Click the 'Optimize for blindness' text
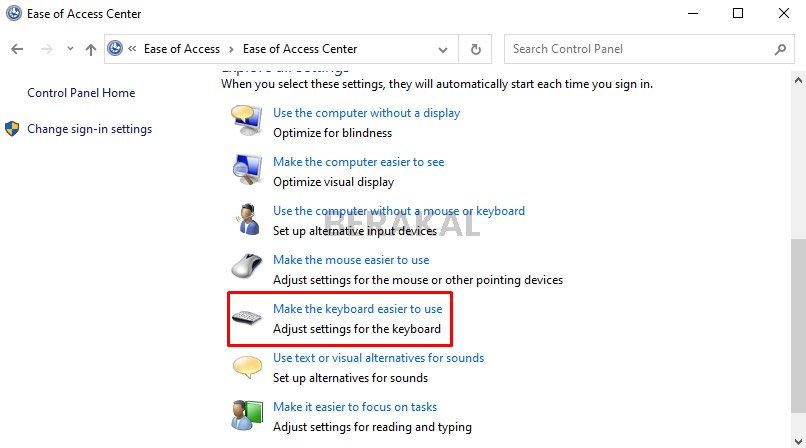This screenshot has width=806, height=448. click(x=333, y=133)
